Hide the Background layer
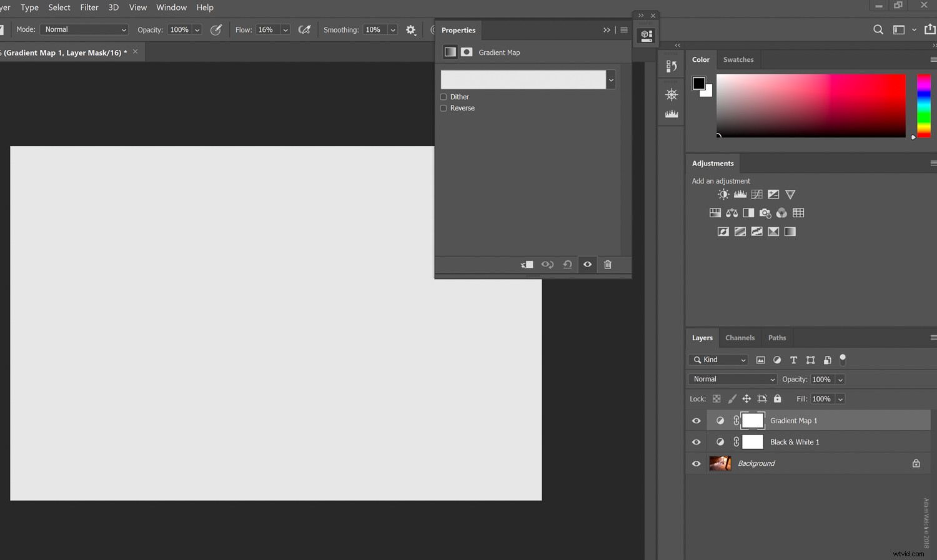 pyautogui.click(x=696, y=463)
